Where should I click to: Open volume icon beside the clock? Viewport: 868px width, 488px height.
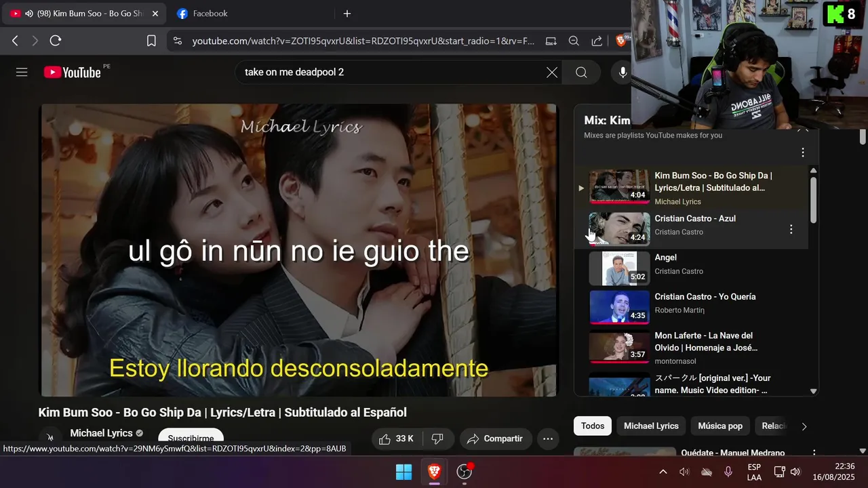(795, 472)
